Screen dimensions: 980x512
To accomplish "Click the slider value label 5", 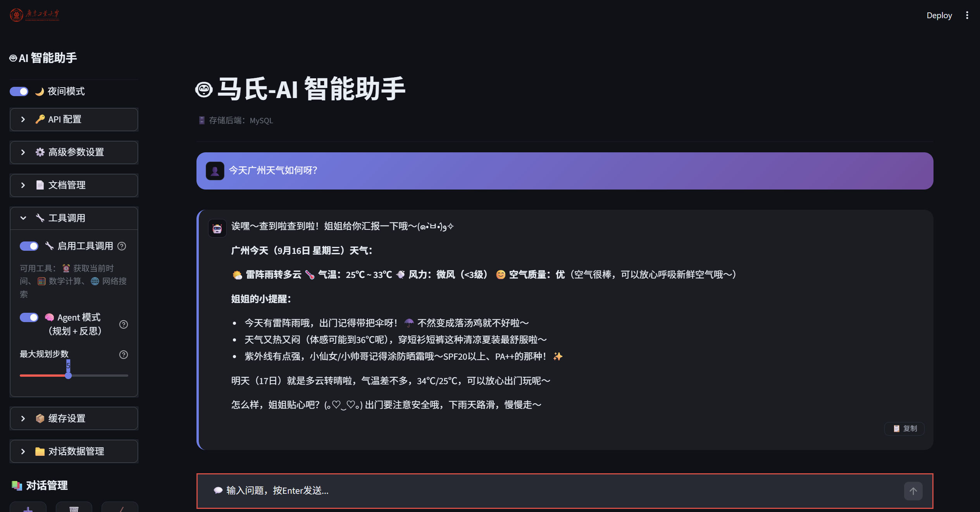I will pyautogui.click(x=68, y=365).
